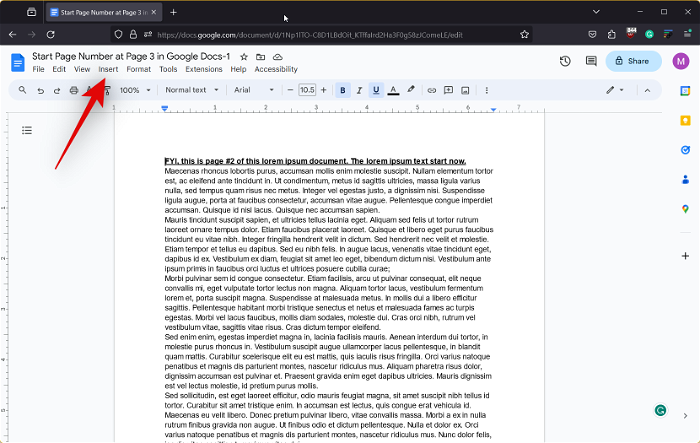Open the toolbar's More options menu
Screen dimensions: 700x443
[x=487, y=90]
